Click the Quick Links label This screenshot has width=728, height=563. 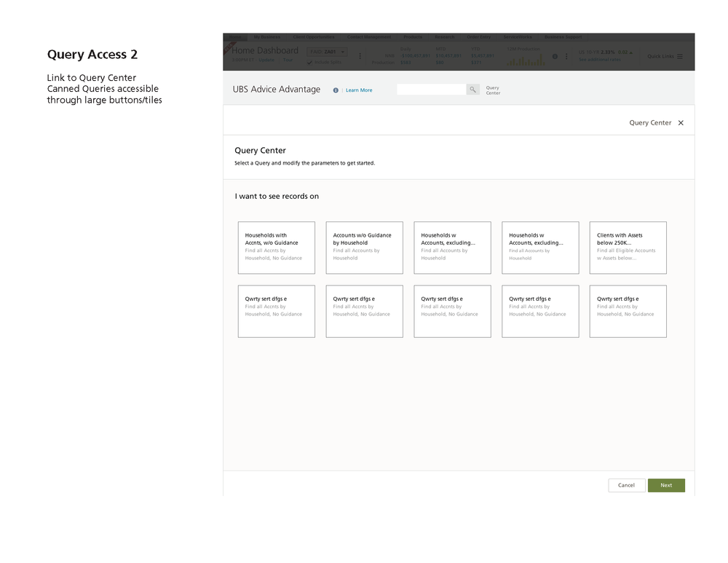point(661,56)
